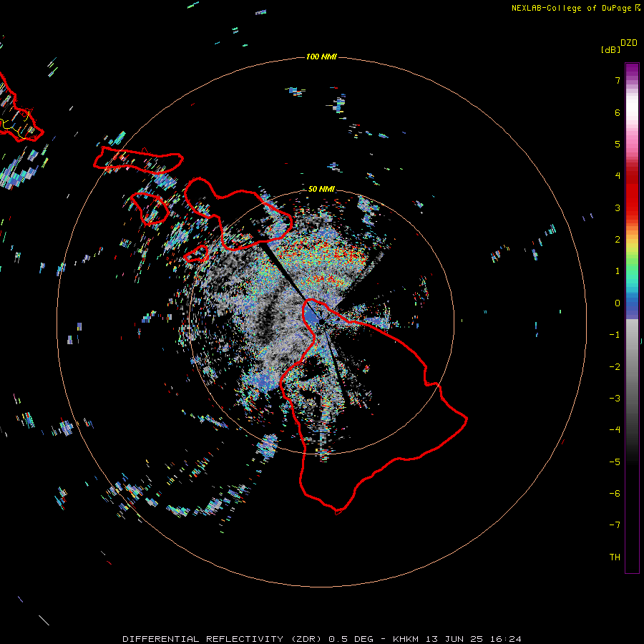644x644 pixels.
Task: Pick the yellow band near 2 dB
Action: 632,245
